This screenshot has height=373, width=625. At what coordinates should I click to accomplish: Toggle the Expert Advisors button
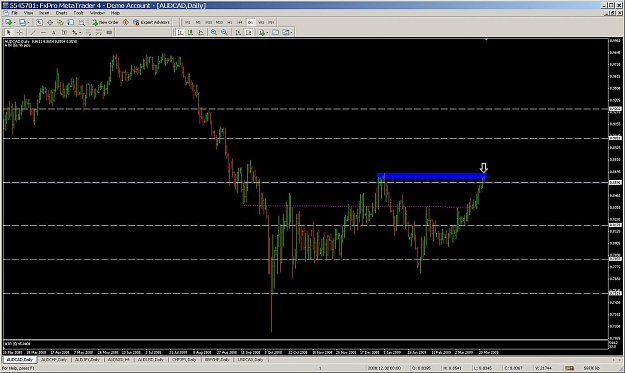pos(151,22)
